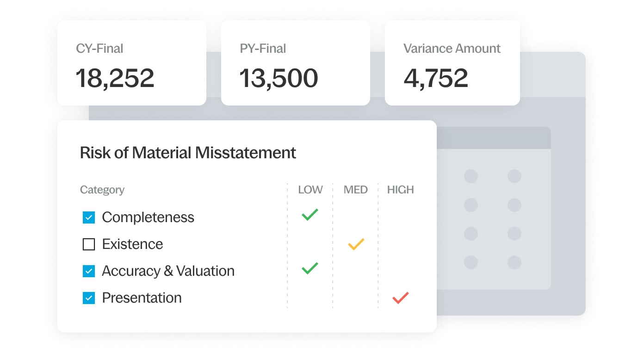
Task: Select the bottom-right dot in the gray grid
Action: point(514,262)
